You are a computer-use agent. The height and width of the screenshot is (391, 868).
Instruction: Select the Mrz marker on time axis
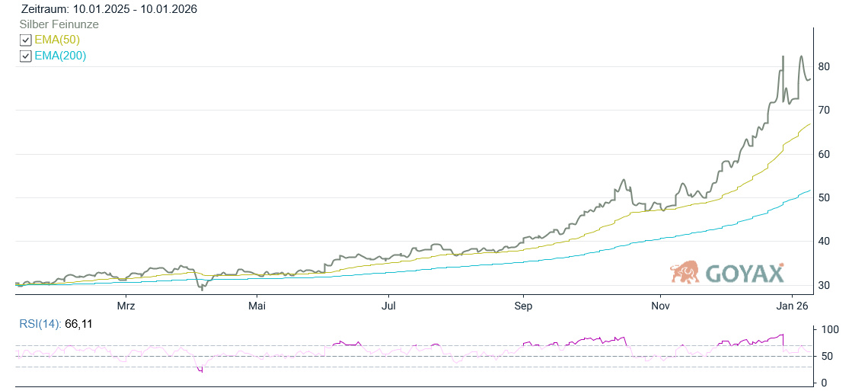point(126,306)
